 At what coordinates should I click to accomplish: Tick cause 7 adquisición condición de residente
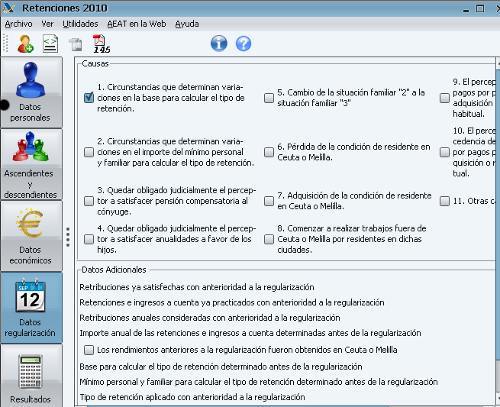coord(269,201)
